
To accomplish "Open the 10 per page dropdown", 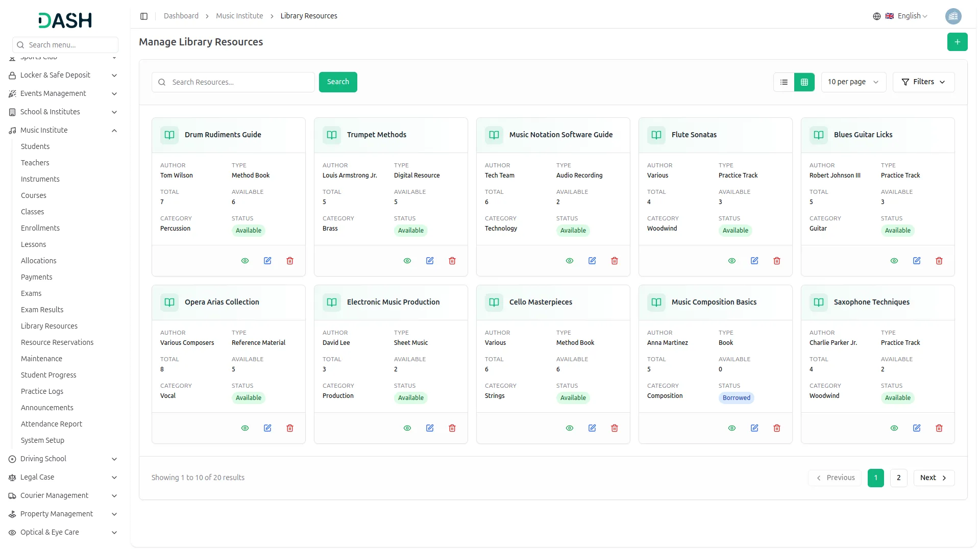I will tap(853, 82).
